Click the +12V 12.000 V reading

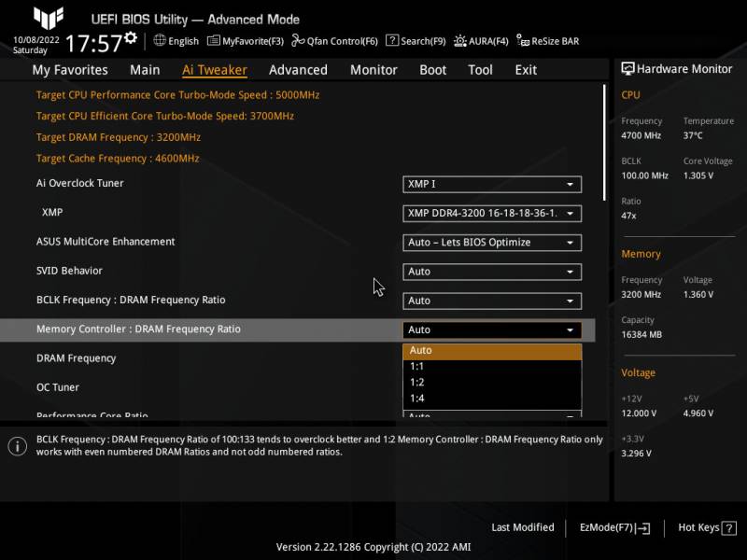click(639, 413)
